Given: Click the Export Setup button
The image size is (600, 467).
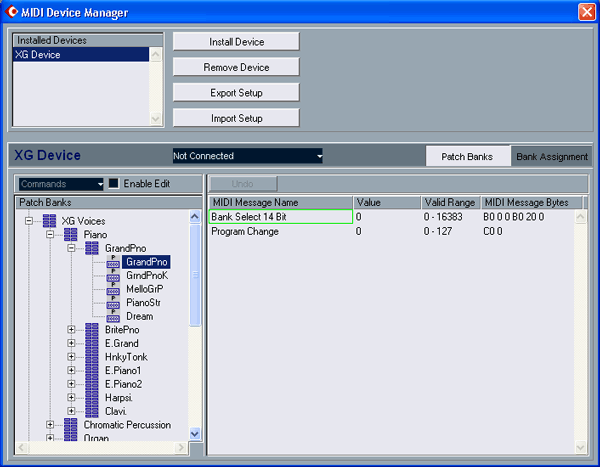Looking at the screenshot, I should tap(236, 93).
